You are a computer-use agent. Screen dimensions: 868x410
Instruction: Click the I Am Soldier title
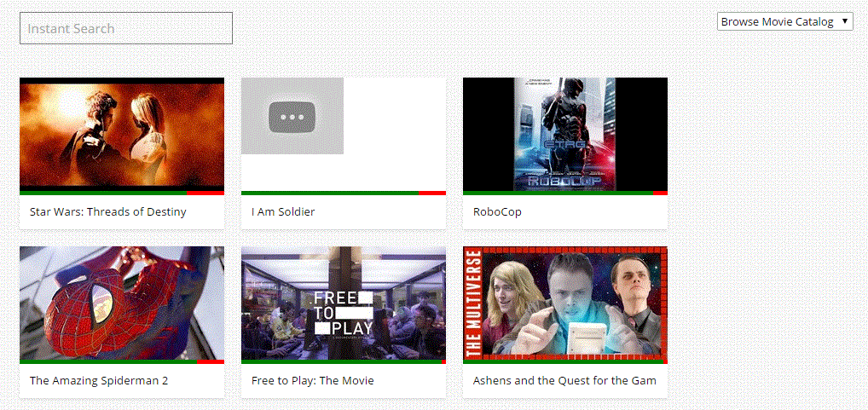tap(283, 211)
